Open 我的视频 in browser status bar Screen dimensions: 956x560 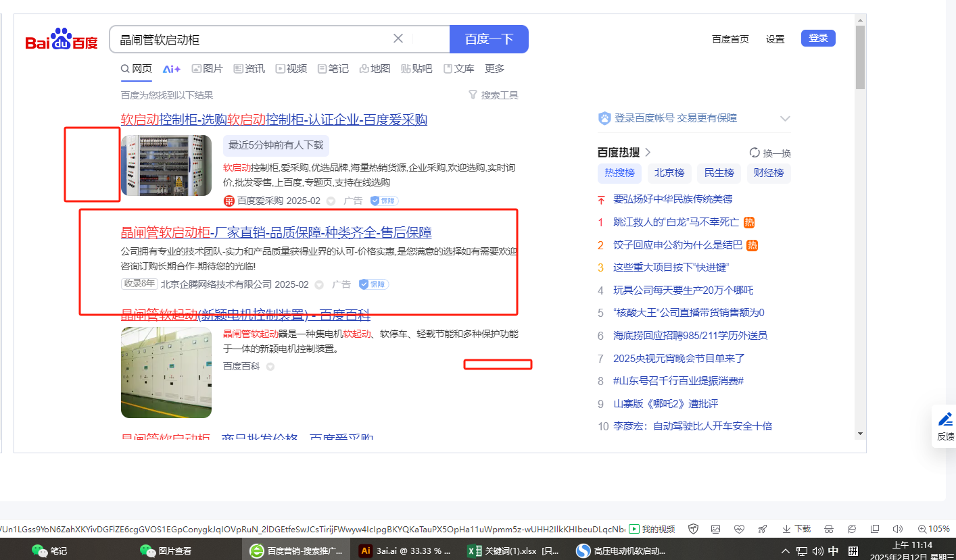(x=652, y=529)
